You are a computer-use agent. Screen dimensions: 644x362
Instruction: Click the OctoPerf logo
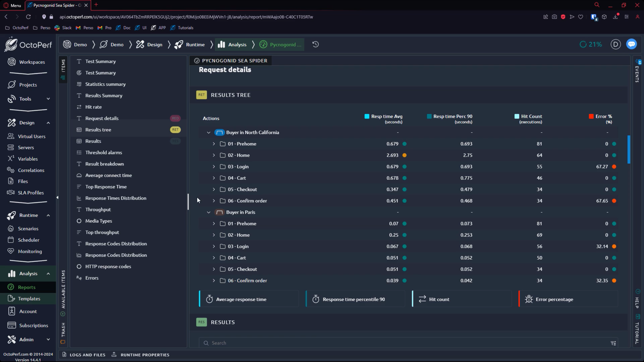[x=28, y=44]
